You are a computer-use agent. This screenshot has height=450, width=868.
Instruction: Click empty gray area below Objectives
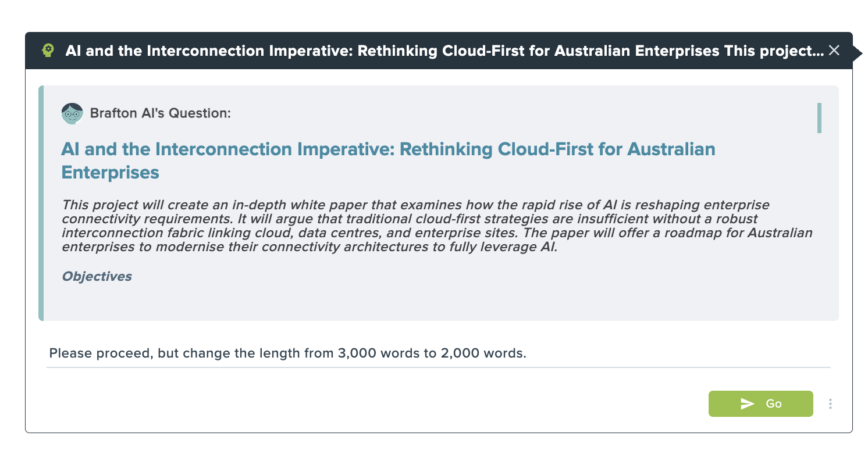(x=436, y=301)
